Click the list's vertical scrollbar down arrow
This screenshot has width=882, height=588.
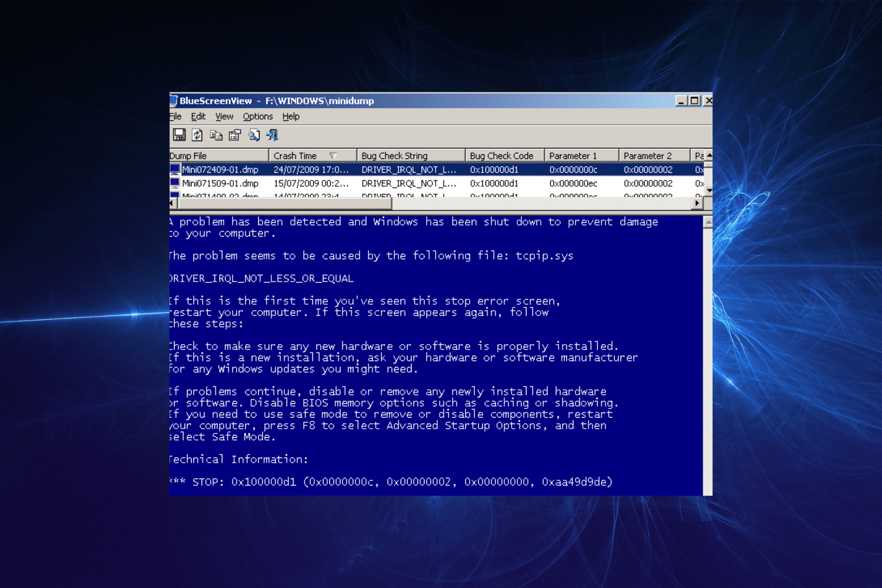click(709, 190)
